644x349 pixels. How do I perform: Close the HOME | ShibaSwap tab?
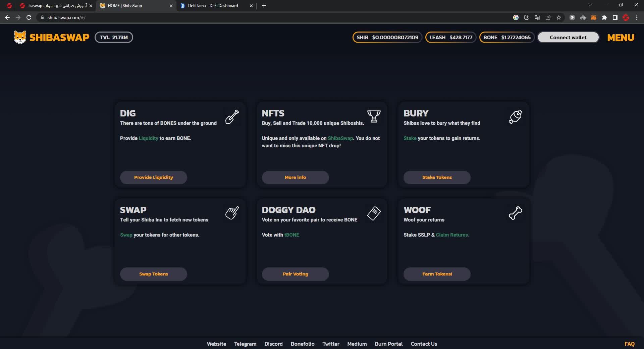pos(171,6)
